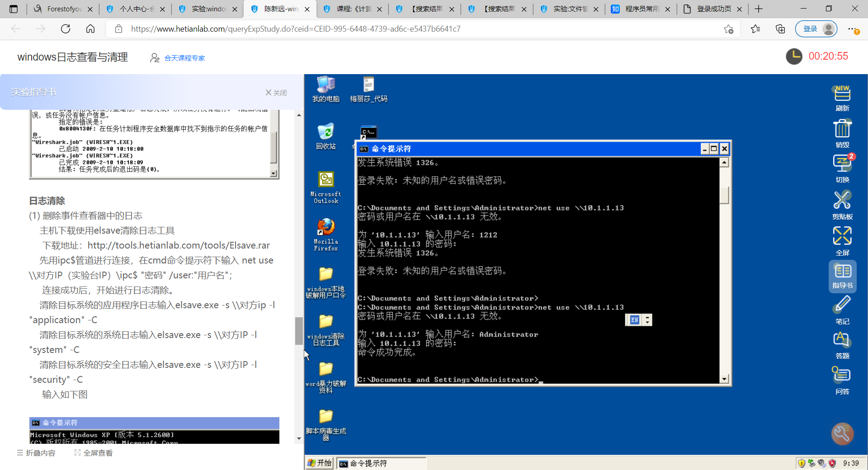Click 全屏查看 to view fullscreen
Screen dimensions: 868x470
pyautogui.click(x=94, y=453)
